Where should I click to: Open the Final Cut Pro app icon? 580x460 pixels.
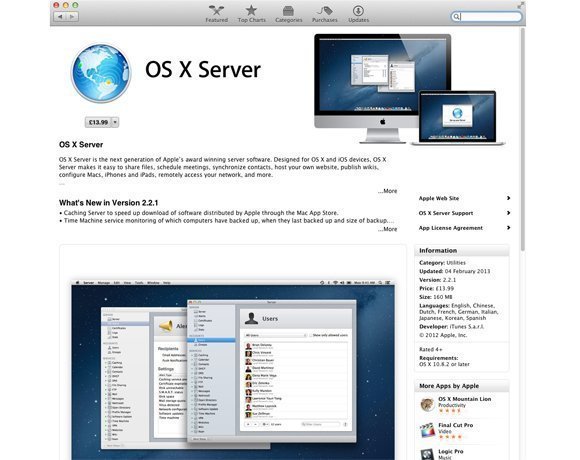(x=427, y=430)
